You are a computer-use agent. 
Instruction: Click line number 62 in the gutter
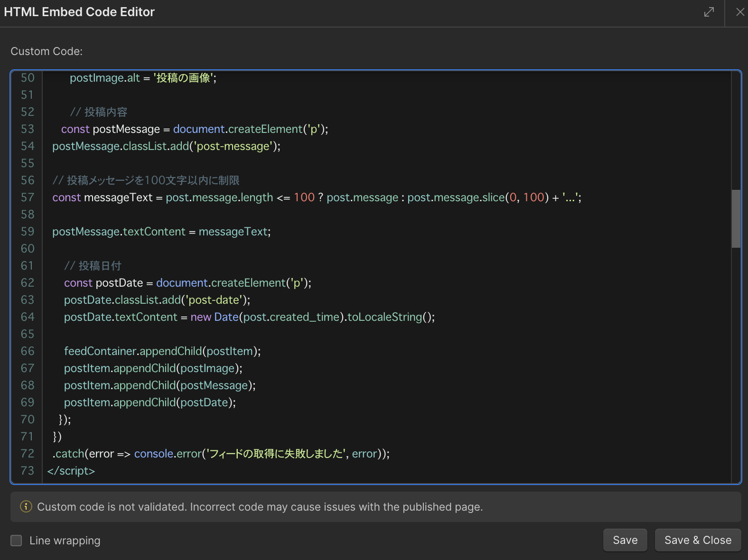tap(28, 283)
